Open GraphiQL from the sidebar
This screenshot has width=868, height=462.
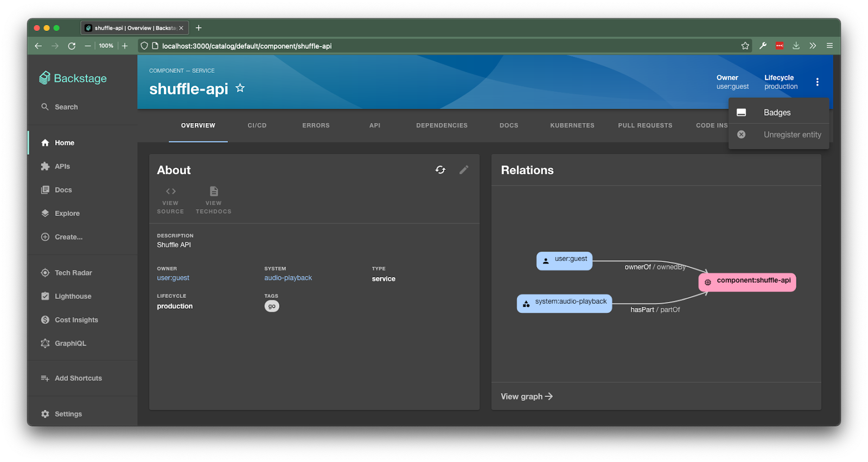(71, 343)
